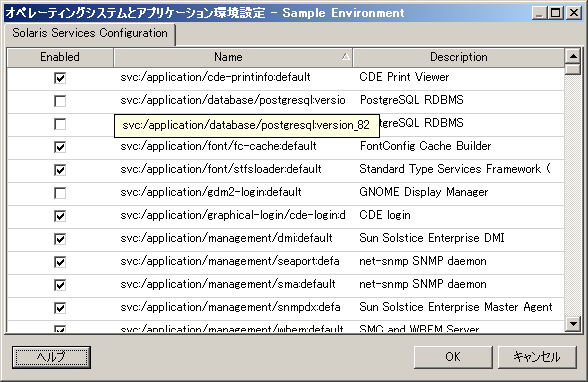
Task: Enable the first postgresql service checkbox
Action: click(x=60, y=101)
